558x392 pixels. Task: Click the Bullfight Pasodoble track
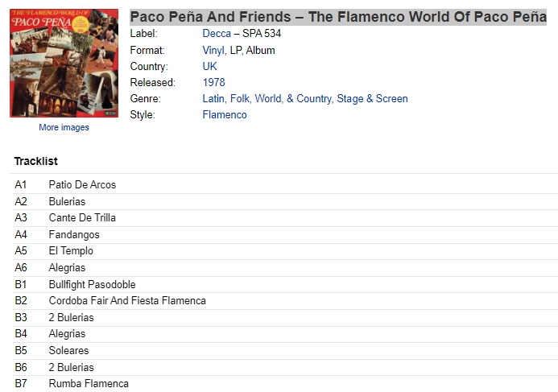285,285
